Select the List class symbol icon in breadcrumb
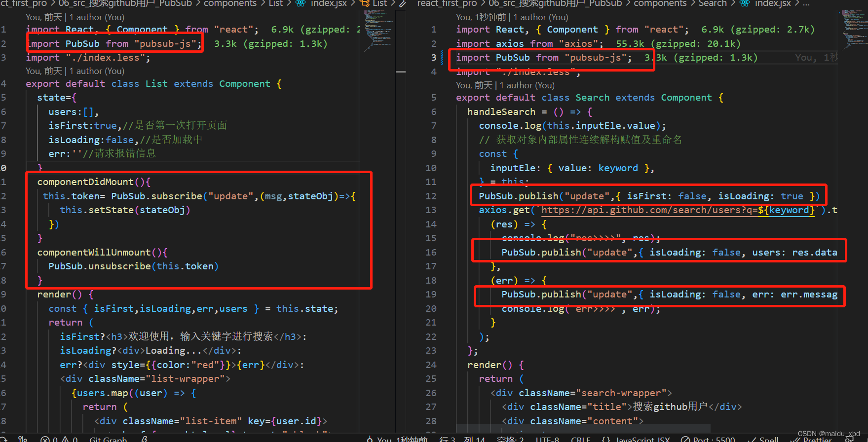This screenshot has width=868, height=442. [365, 3]
